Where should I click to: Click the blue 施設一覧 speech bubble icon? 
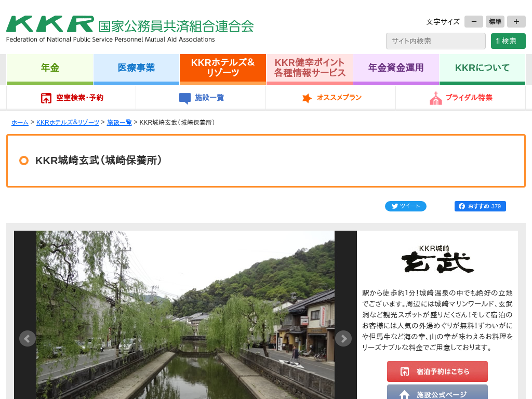(x=185, y=98)
